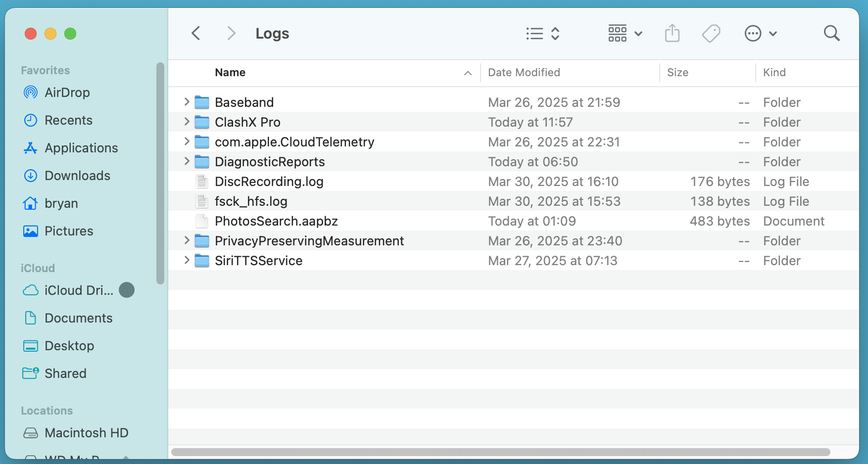Sort by the Date Modified column
Viewport: 868px width, 464px height.
pyautogui.click(x=524, y=72)
